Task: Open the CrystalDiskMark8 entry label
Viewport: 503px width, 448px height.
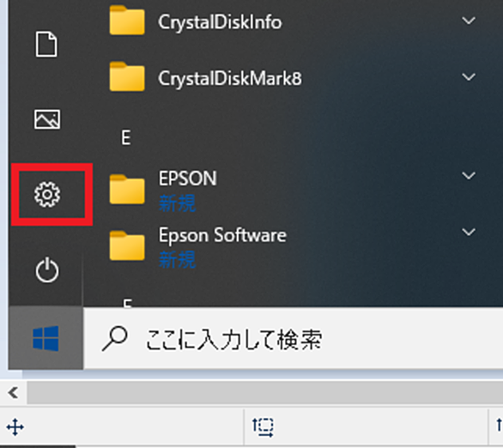Action: [230, 79]
